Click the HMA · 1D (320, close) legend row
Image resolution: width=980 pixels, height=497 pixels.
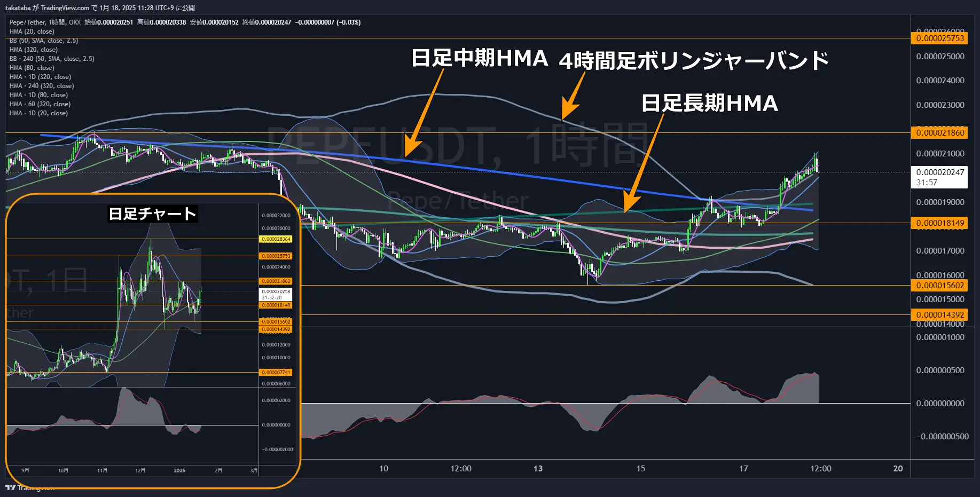coord(40,77)
